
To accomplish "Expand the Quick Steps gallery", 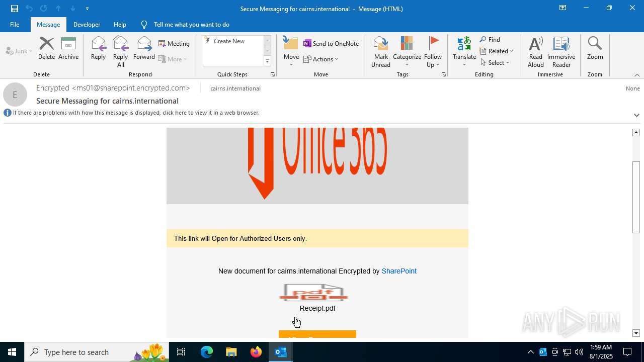I will tap(267, 61).
